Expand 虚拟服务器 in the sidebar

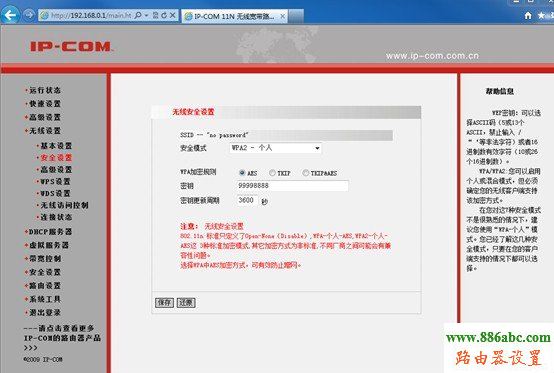point(48,245)
